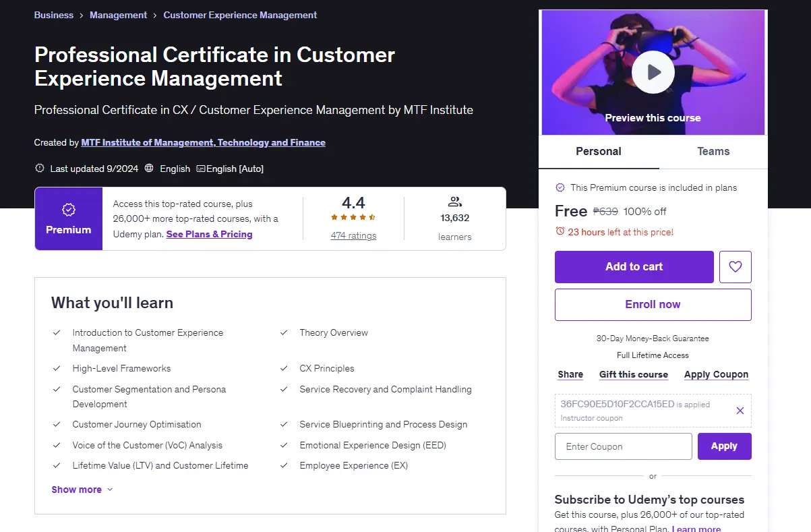The image size is (811, 532).
Task: Click CX Principles learning item
Action: [327, 368]
